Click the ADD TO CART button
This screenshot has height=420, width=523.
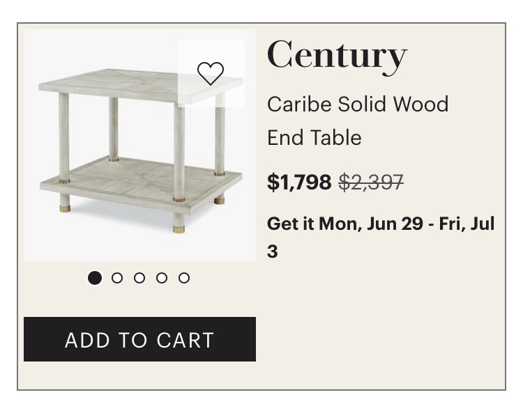click(139, 339)
